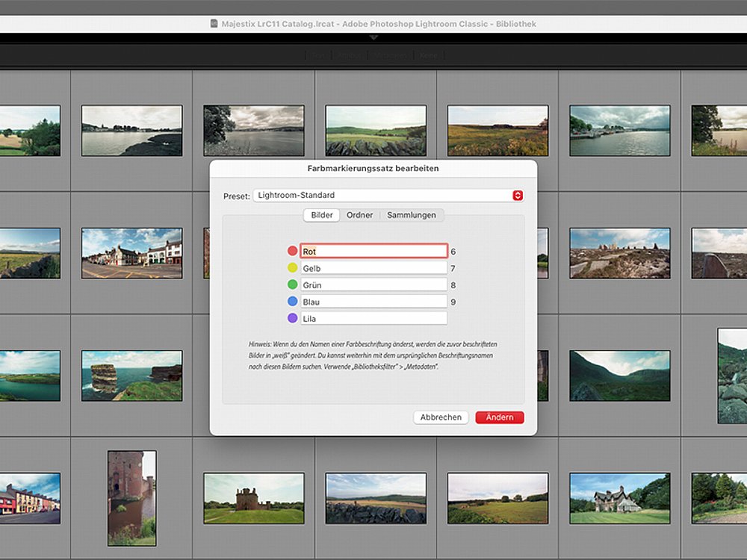Select the Metadaten filter in library filter bar
The width and height of the screenshot is (747, 560).
coord(391,55)
